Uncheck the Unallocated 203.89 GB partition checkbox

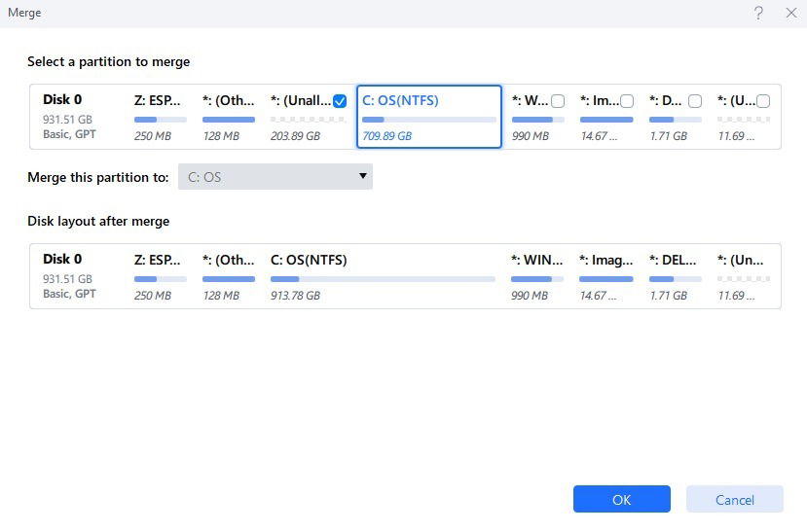click(x=340, y=101)
